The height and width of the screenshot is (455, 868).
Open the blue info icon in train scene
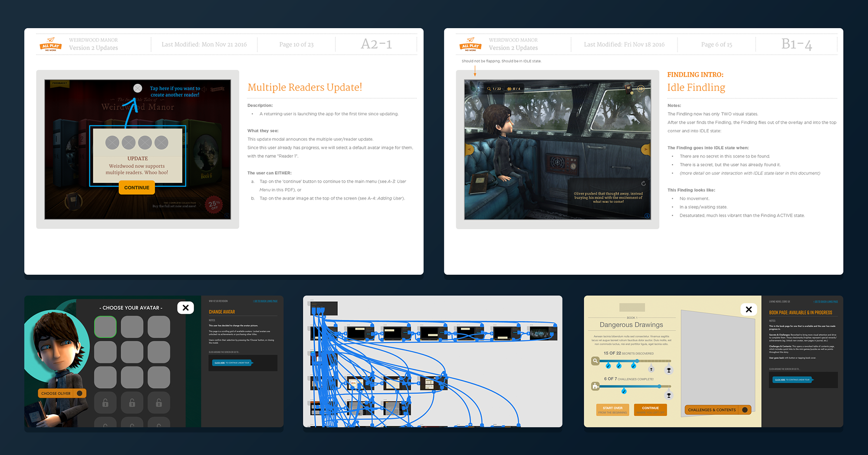(x=647, y=215)
